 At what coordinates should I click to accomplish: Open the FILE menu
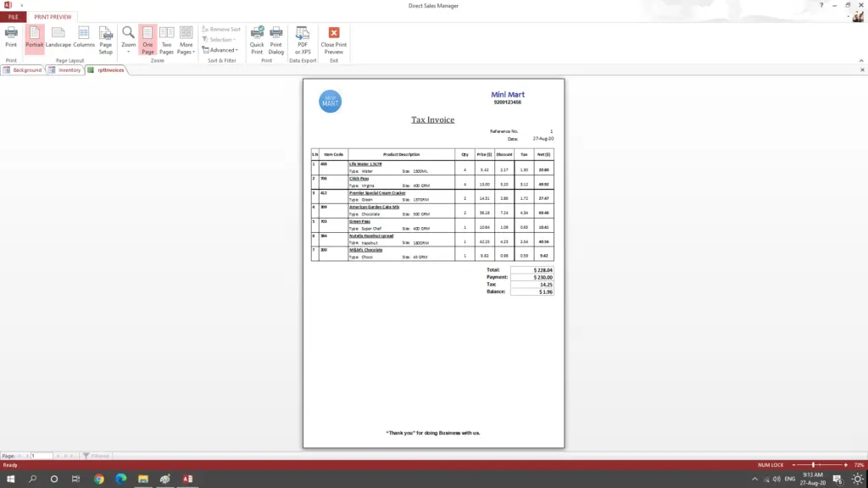click(x=12, y=16)
